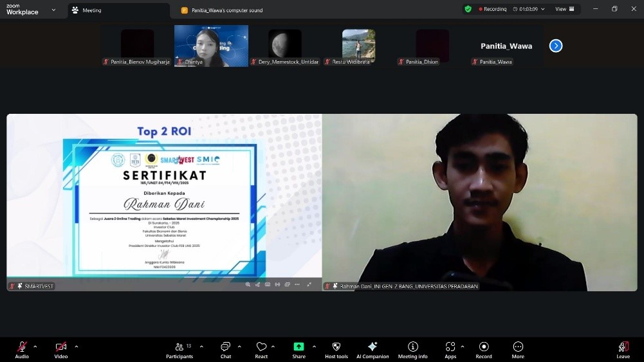Start recording using the Record button
The height and width of the screenshot is (362, 644).
[x=484, y=348]
